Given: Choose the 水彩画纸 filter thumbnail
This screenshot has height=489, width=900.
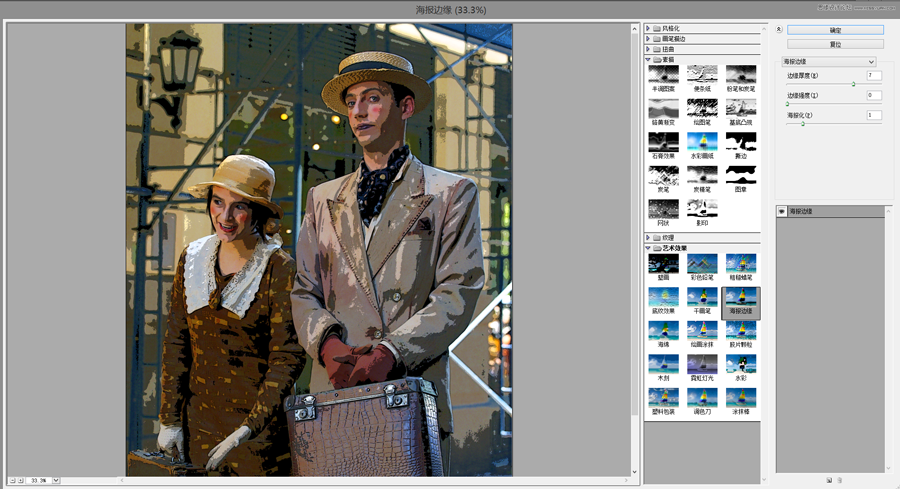Looking at the screenshot, I should click(x=701, y=142).
